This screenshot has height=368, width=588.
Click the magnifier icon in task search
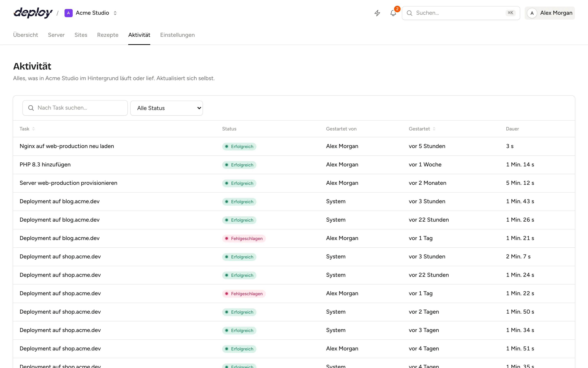[x=31, y=108]
